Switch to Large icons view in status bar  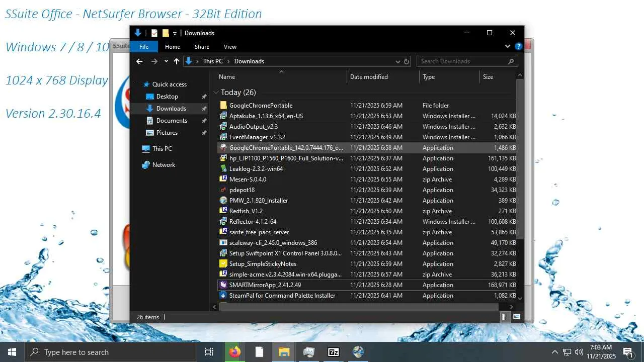[516, 317]
